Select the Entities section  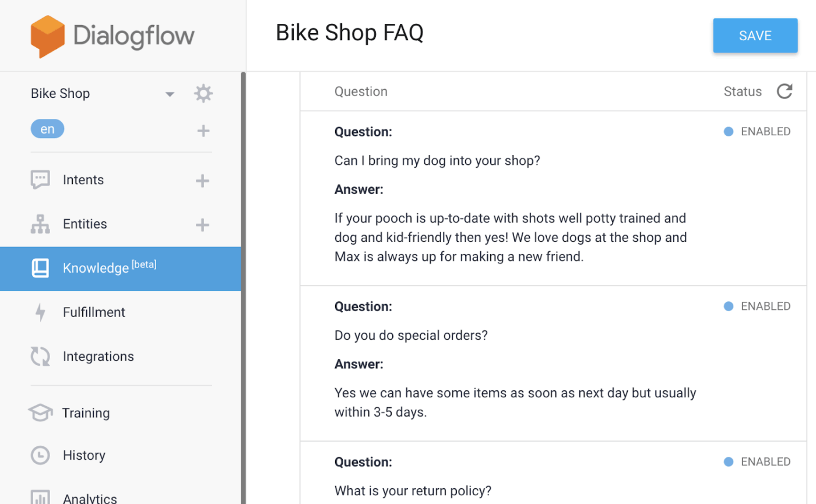point(85,224)
